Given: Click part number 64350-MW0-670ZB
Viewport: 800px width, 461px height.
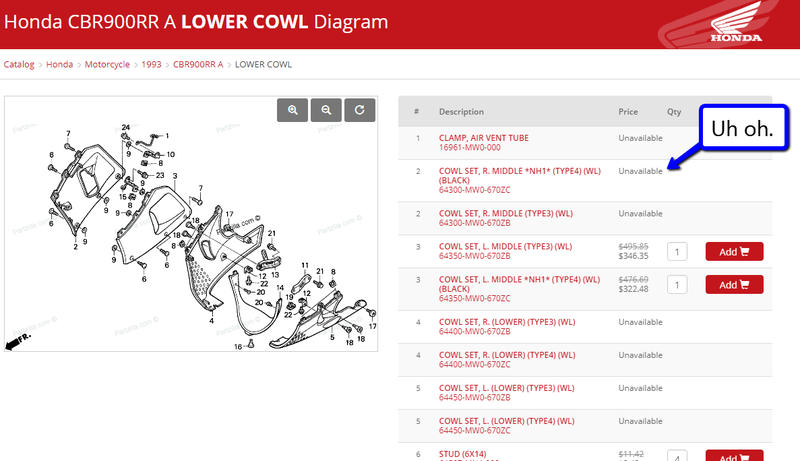Looking at the screenshot, I should coord(474,256).
